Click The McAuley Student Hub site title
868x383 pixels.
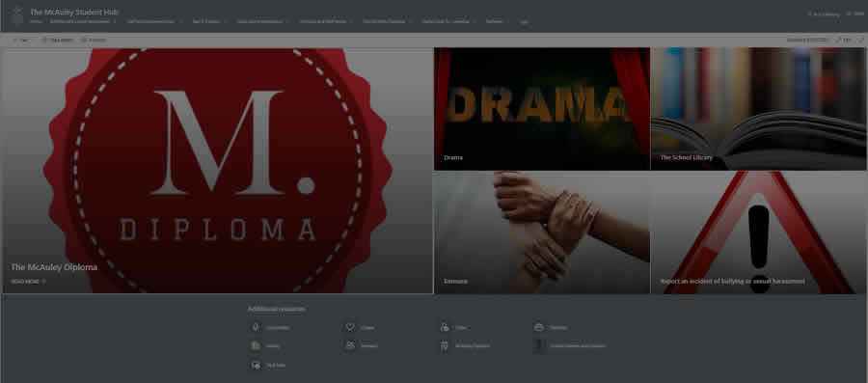pos(74,13)
